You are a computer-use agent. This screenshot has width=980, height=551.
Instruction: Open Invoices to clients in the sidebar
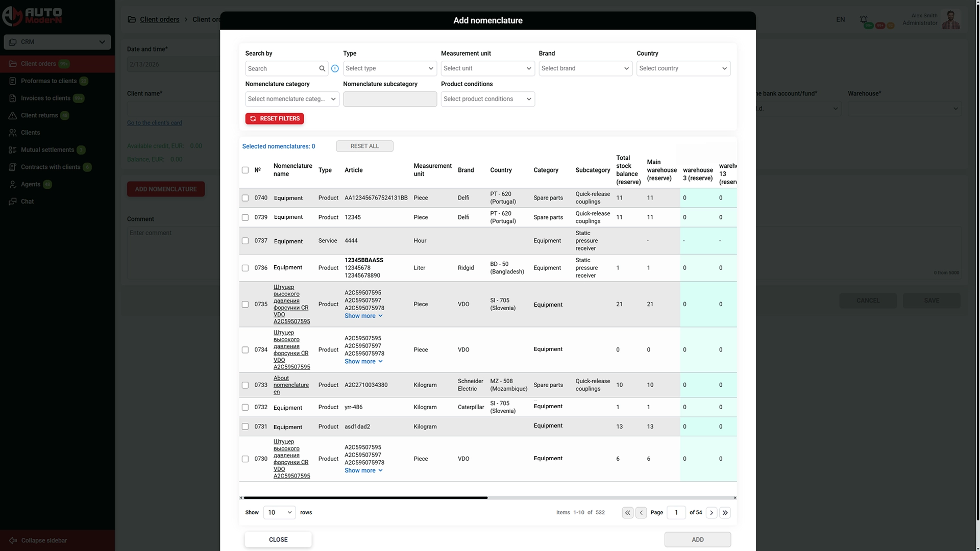click(x=46, y=98)
